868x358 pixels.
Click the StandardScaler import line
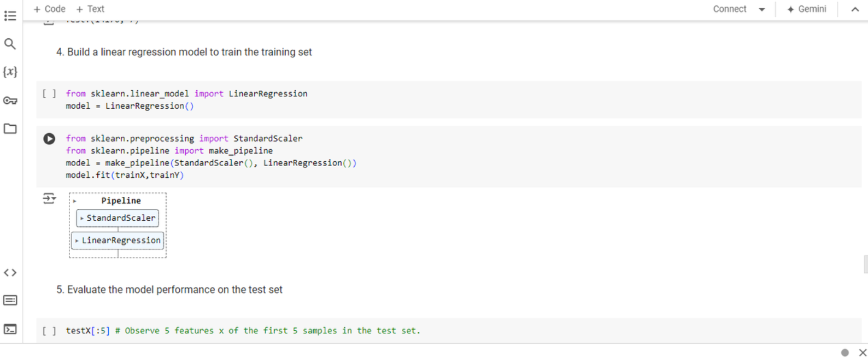tap(184, 139)
